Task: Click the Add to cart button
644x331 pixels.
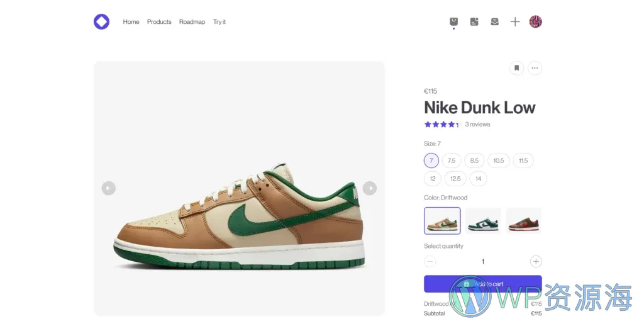Action: pos(482,284)
